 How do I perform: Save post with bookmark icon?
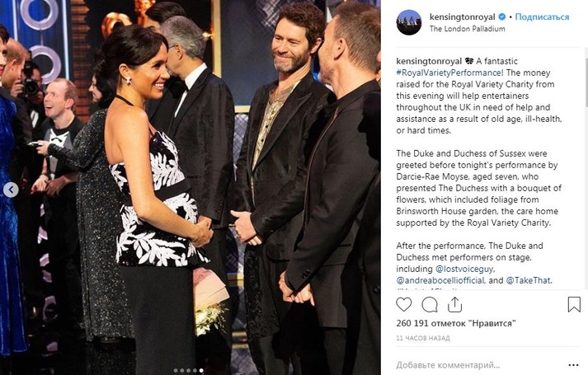(x=574, y=305)
